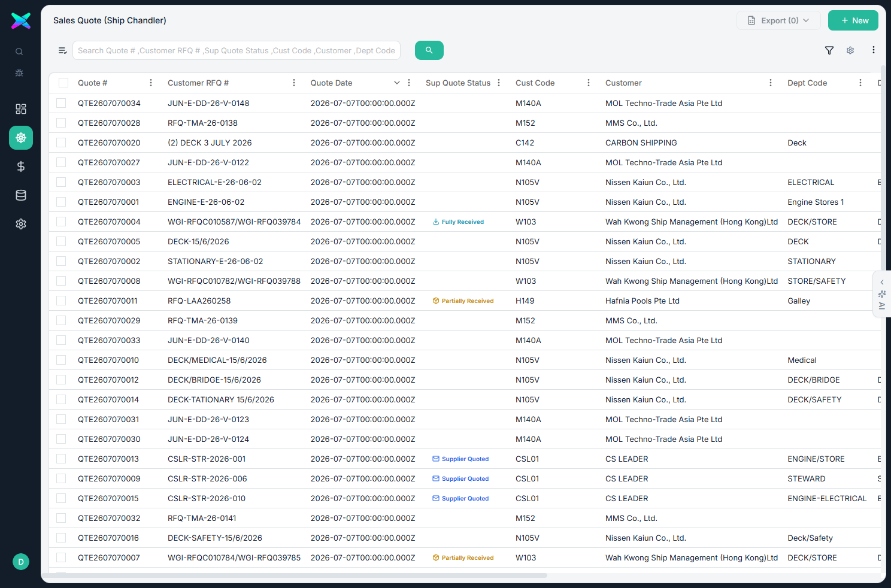Viewport: 891px width, 588px height.
Task: Open the Quote # column menu
Action: pyautogui.click(x=151, y=83)
